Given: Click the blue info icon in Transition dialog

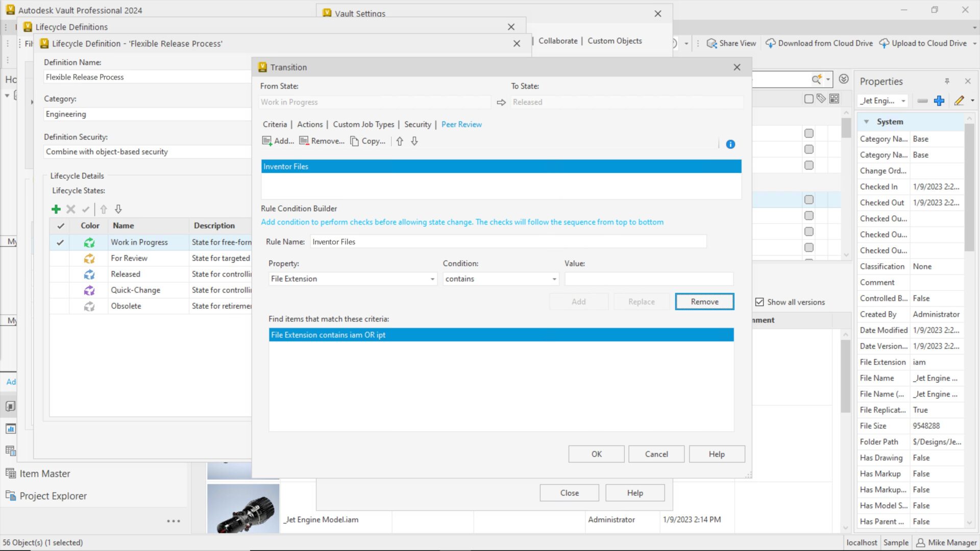Looking at the screenshot, I should (730, 144).
